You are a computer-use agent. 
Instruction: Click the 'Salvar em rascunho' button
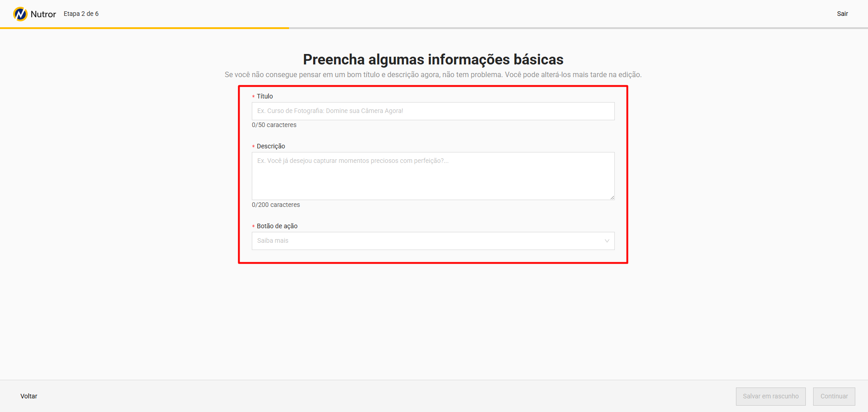[x=770, y=396]
